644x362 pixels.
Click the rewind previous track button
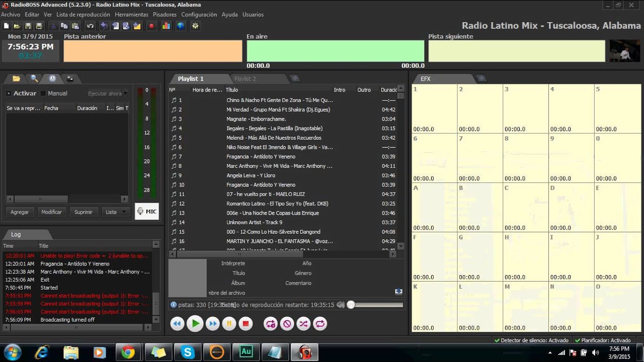pos(177,324)
